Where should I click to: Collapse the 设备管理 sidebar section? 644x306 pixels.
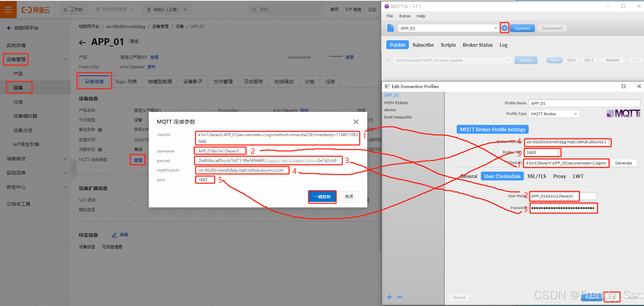click(65, 59)
